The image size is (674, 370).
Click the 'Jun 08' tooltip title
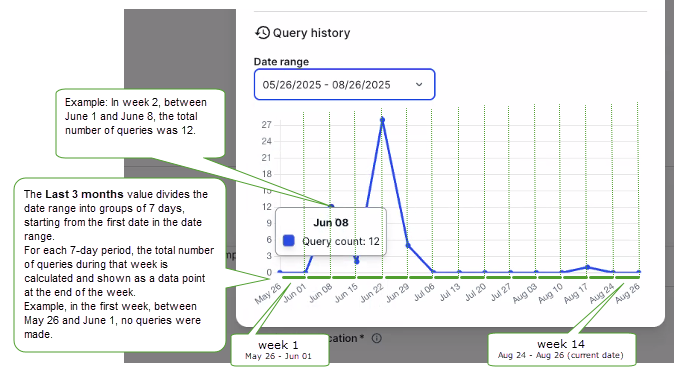pos(331,223)
